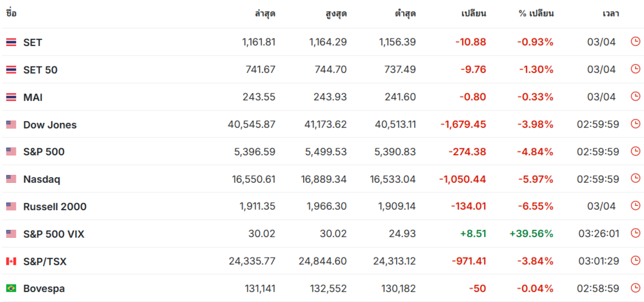Viewport: 644px width, 302px height.
Task: Open the MAI index link
Action: (33, 97)
